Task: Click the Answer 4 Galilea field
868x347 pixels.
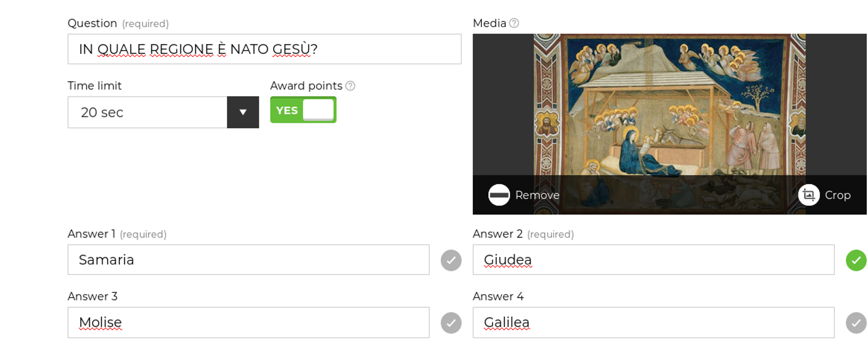Action: tap(653, 322)
